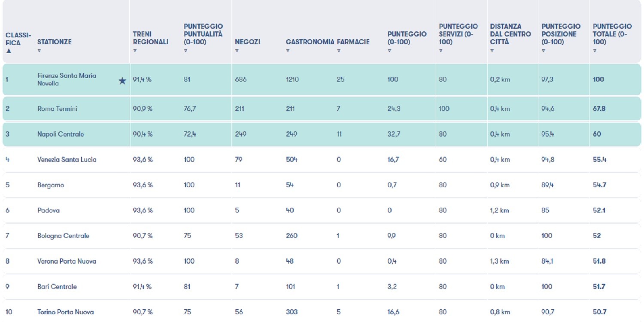Click sort arrow under Punteggio Puntualità
Viewport: 644px width, 322px height.
click(185, 51)
